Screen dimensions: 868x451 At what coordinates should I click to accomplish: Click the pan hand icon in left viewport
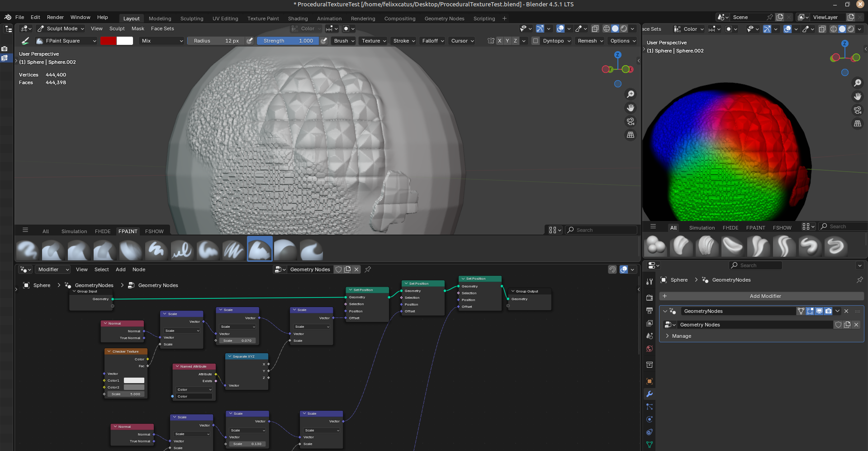click(631, 108)
